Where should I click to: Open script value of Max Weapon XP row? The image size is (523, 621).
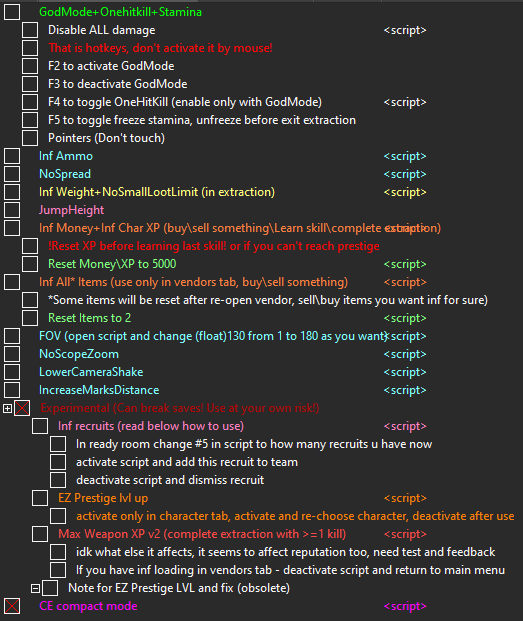click(405, 534)
